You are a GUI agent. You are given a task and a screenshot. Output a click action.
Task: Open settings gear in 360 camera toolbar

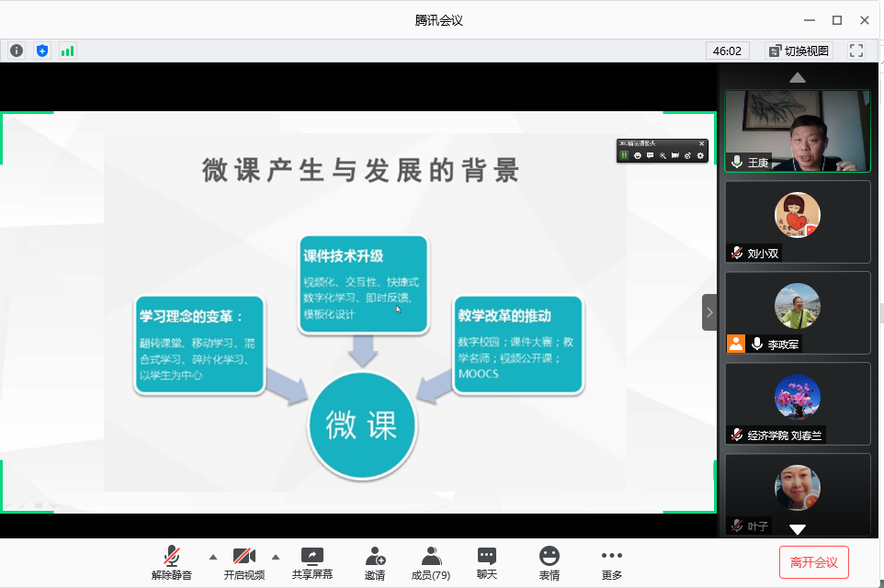point(701,155)
